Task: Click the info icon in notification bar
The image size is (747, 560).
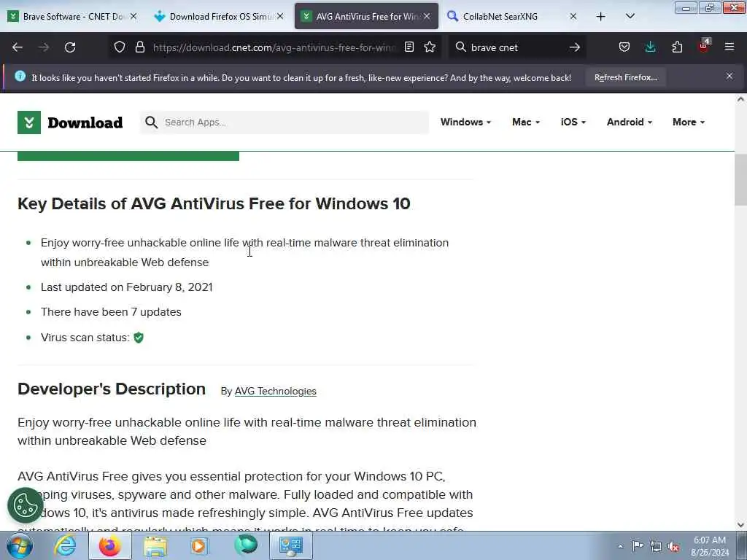Action: (20, 76)
